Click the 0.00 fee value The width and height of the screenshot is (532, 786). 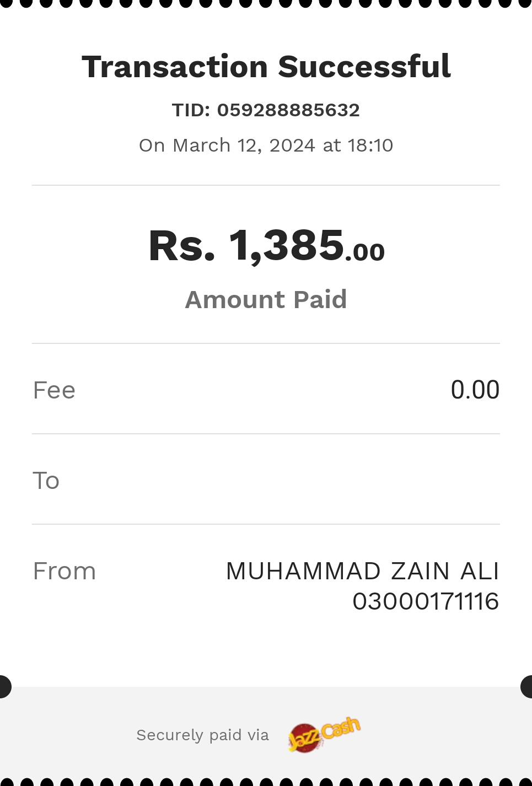475,390
